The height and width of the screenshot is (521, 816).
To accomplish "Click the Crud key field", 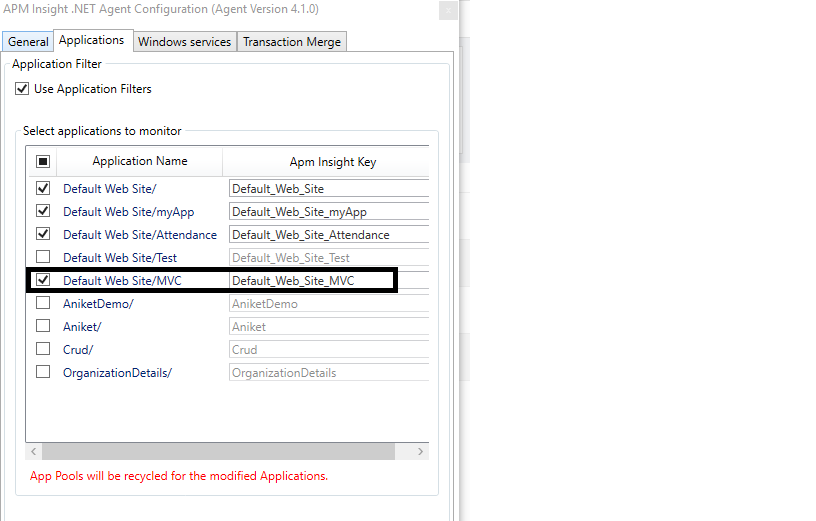I will 329,349.
